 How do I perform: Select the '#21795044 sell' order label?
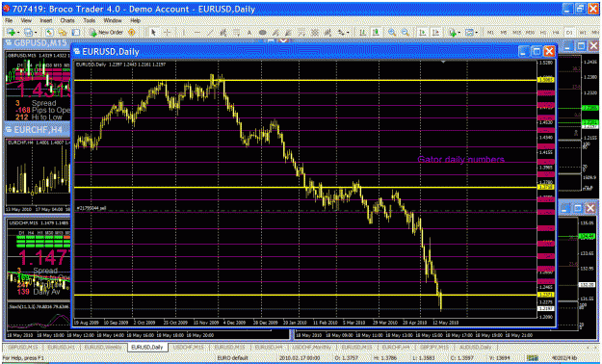(x=92, y=208)
